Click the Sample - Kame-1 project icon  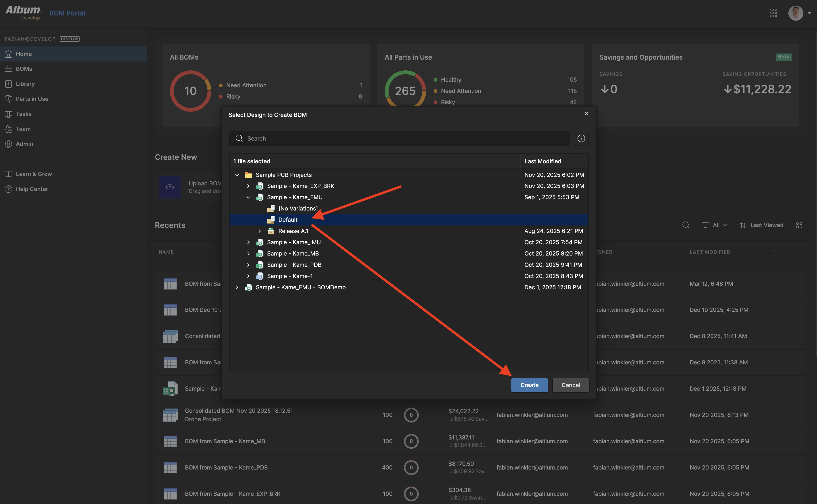pyautogui.click(x=259, y=276)
